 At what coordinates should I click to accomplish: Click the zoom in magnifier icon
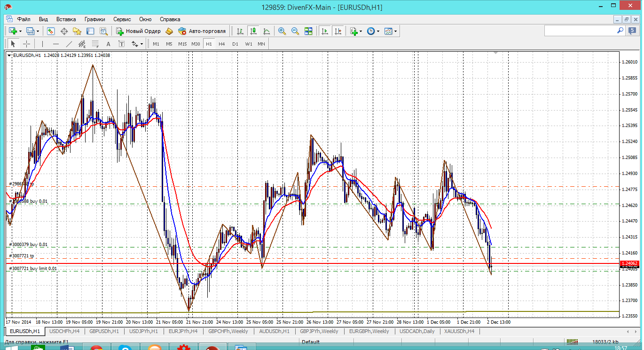click(x=282, y=31)
